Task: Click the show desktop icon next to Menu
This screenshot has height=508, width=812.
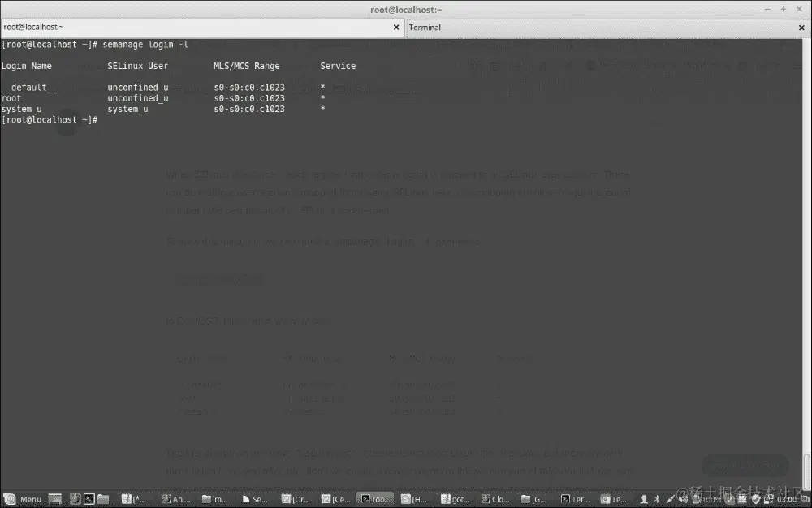Action: click(x=54, y=499)
